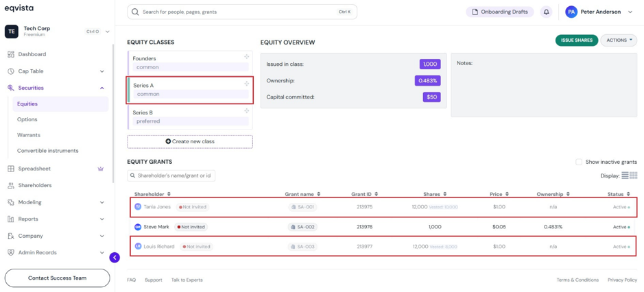Click the Admin Records shield icon
The width and height of the screenshot is (644, 292).
(11, 252)
